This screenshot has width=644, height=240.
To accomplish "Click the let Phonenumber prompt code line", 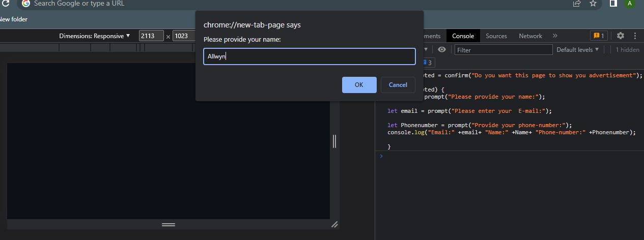I will point(480,125).
